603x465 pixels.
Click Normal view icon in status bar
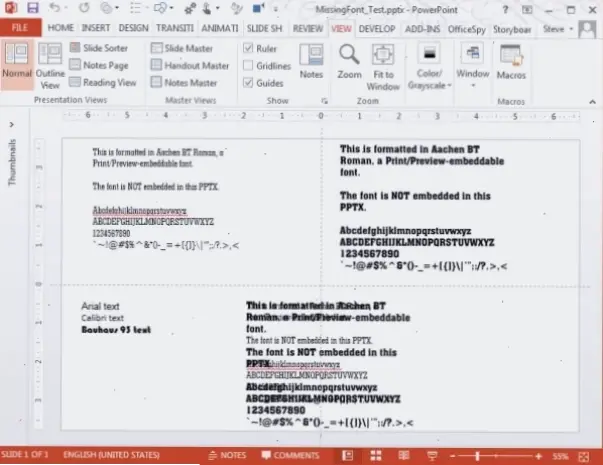(348, 456)
